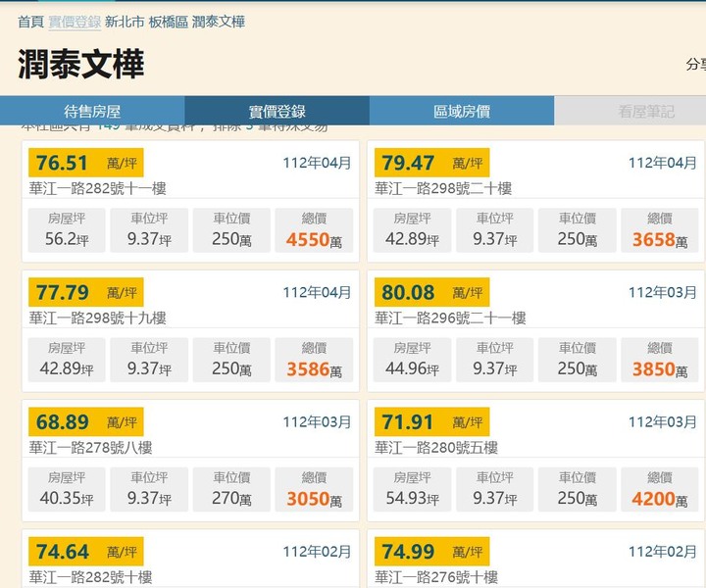706x588 pixels.
Task: Click house size 40.35坪
Action: [67, 498]
